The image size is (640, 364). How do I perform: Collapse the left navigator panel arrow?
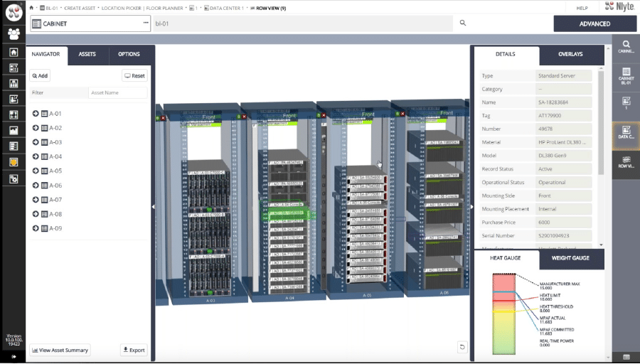point(154,207)
